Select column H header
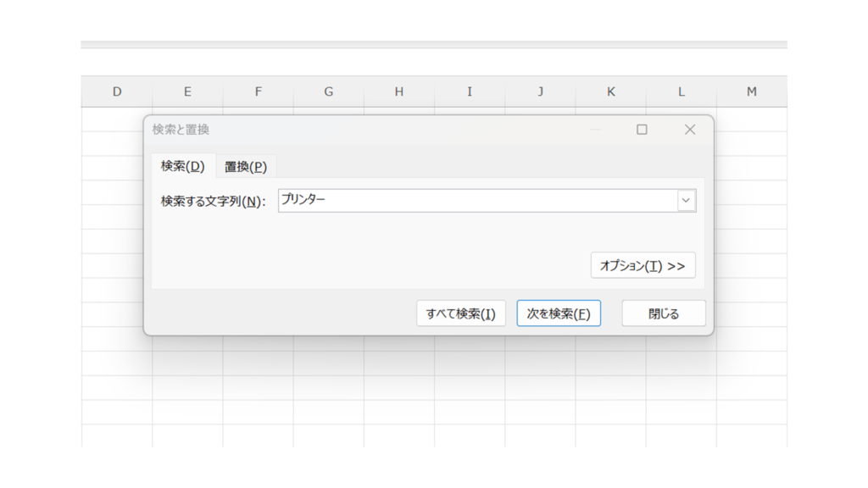868x488 pixels. pos(399,91)
